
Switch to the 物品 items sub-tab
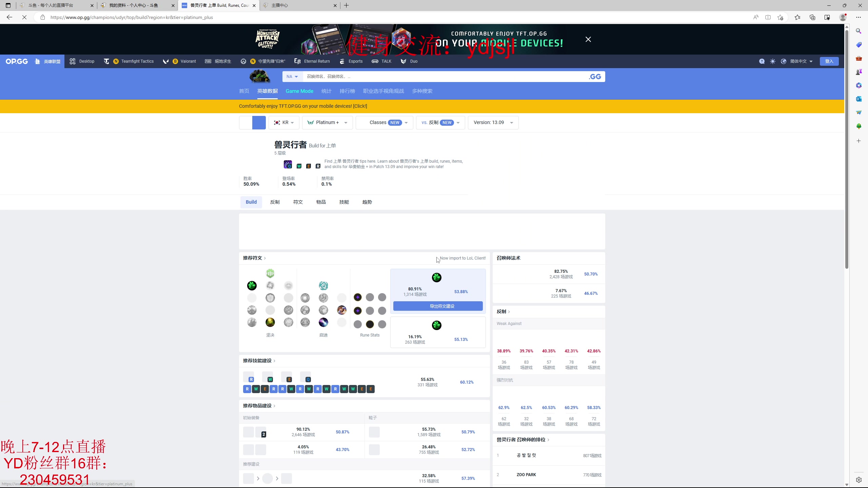click(321, 202)
